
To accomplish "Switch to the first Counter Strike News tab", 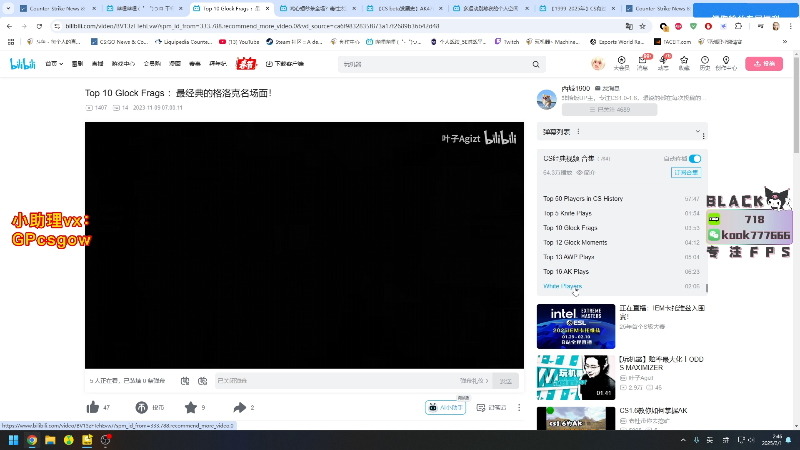I will (57, 9).
